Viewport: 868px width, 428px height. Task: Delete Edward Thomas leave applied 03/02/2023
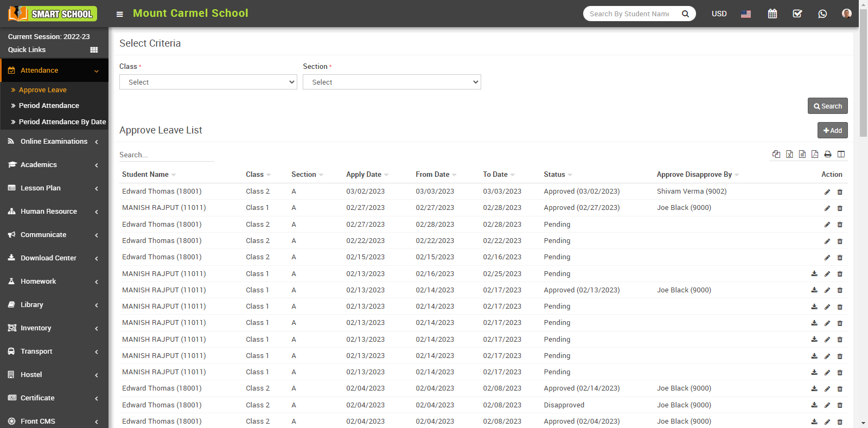tap(840, 192)
